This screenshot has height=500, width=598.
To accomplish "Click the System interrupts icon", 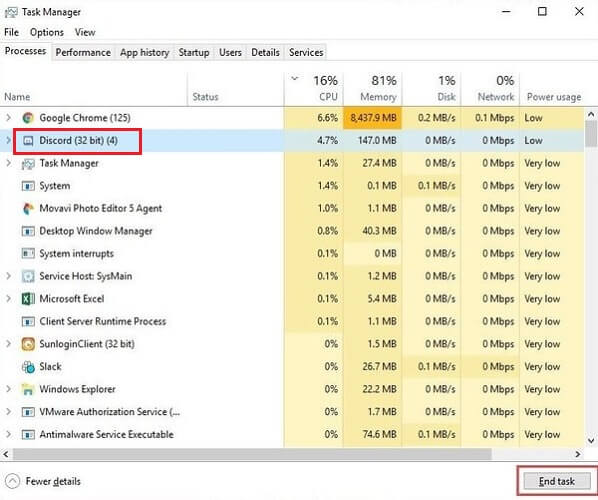I will (x=28, y=254).
